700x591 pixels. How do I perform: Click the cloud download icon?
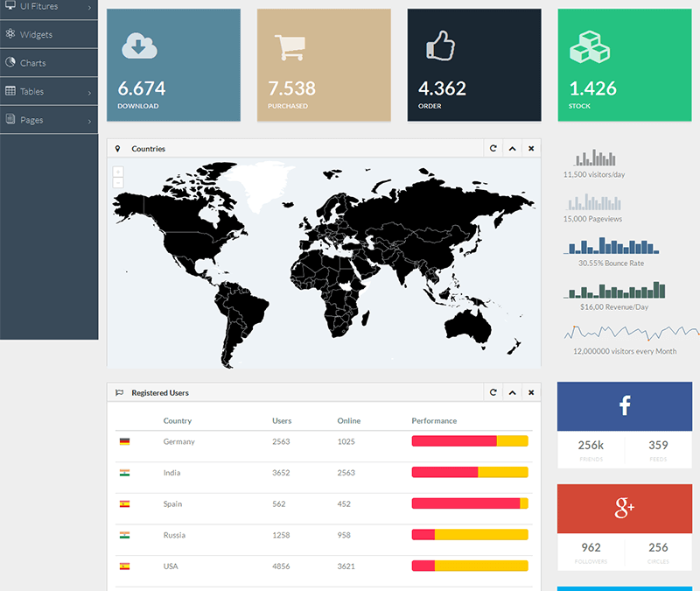139,46
